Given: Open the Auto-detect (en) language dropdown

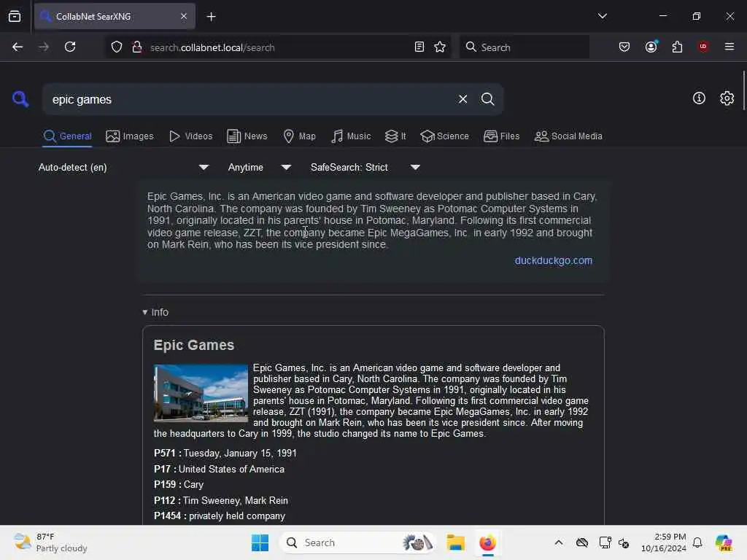Looking at the screenshot, I should pos(123,167).
